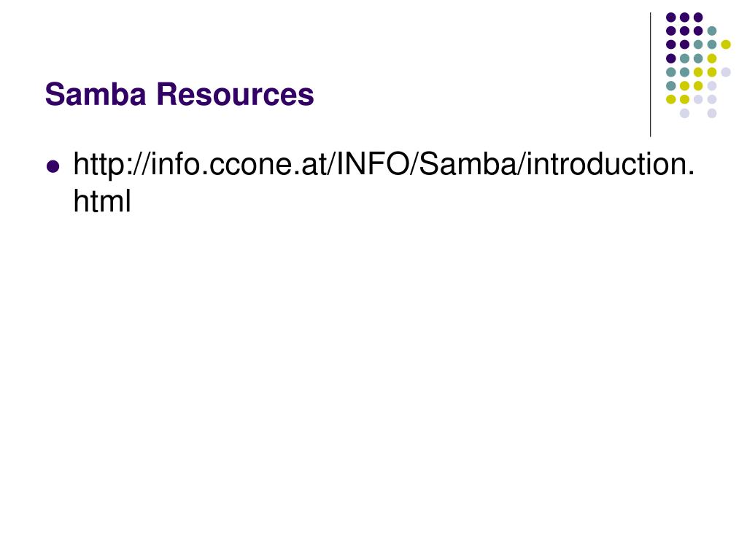Click the leftmost yellow dot in the seventh row

click(x=671, y=99)
